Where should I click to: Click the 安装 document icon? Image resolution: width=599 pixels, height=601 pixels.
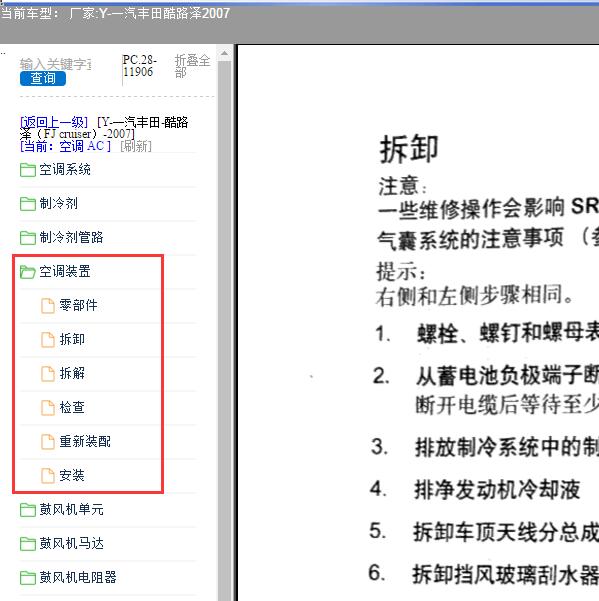[48, 476]
